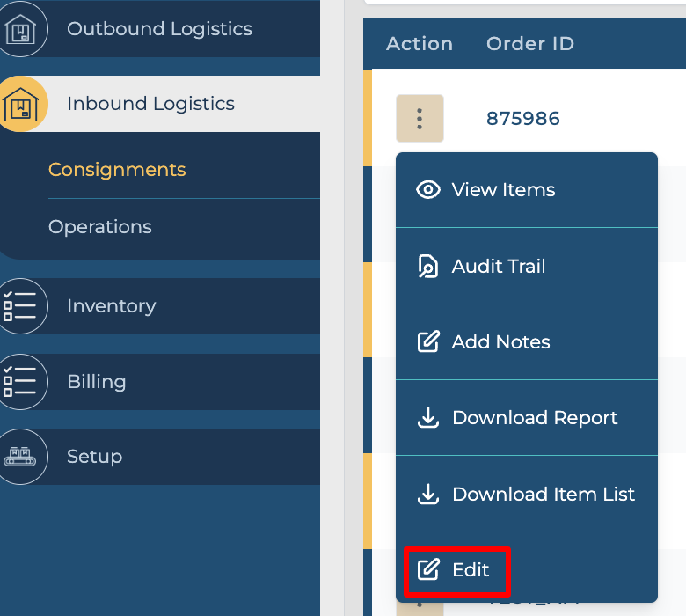Viewport: 686px width, 616px height.
Task: Expand the Outbound Logistics section label
Action: click(159, 29)
